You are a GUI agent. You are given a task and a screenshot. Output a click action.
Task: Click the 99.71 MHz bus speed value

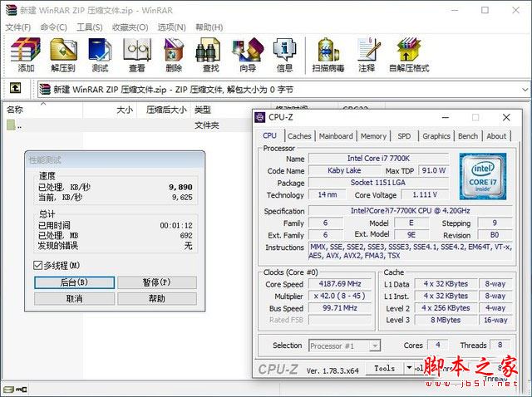point(340,308)
